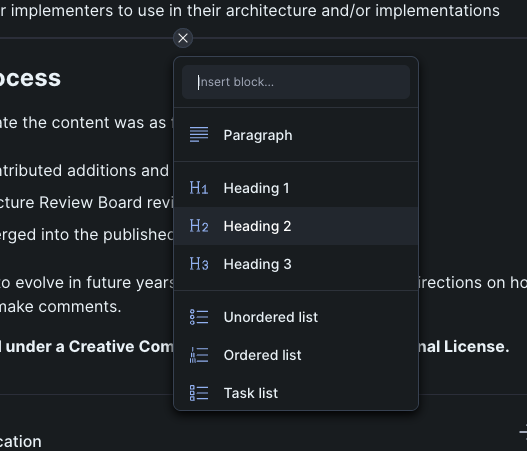Image resolution: width=527 pixels, height=451 pixels.
Task: Click the numbered Ordered list icon
Action: click(x=199, y=355)
